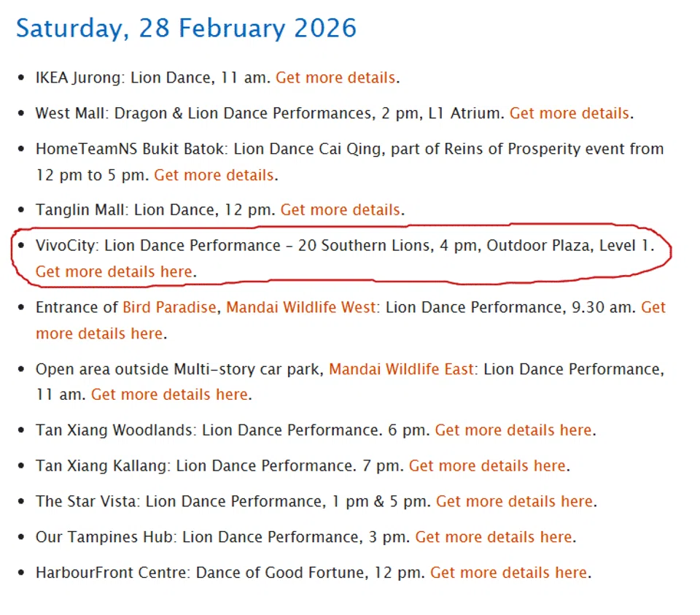Open HomeTeamNS Bukit Batok details link
Image resolution: width=700 pixels, height=615 pixels.
point(214,175)
